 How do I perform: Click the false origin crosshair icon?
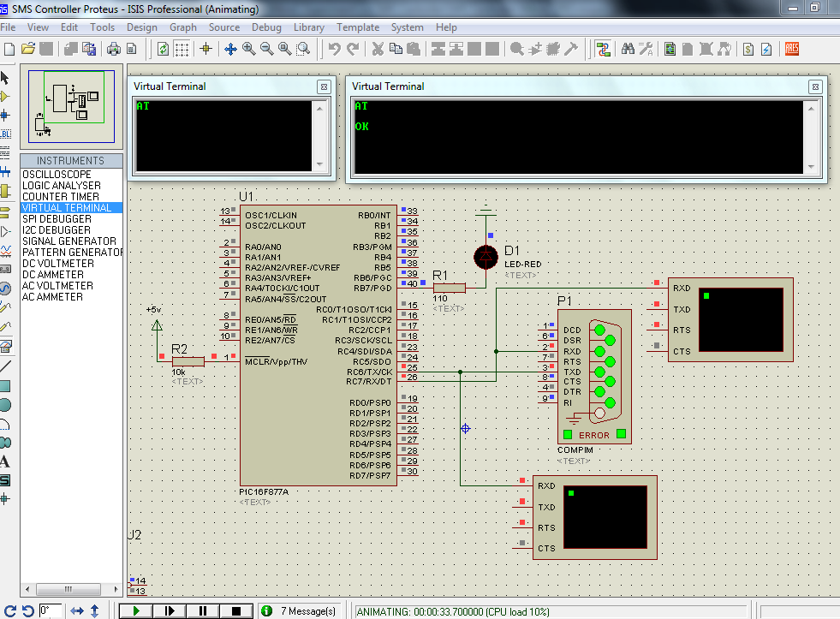[x=206, y=50]
